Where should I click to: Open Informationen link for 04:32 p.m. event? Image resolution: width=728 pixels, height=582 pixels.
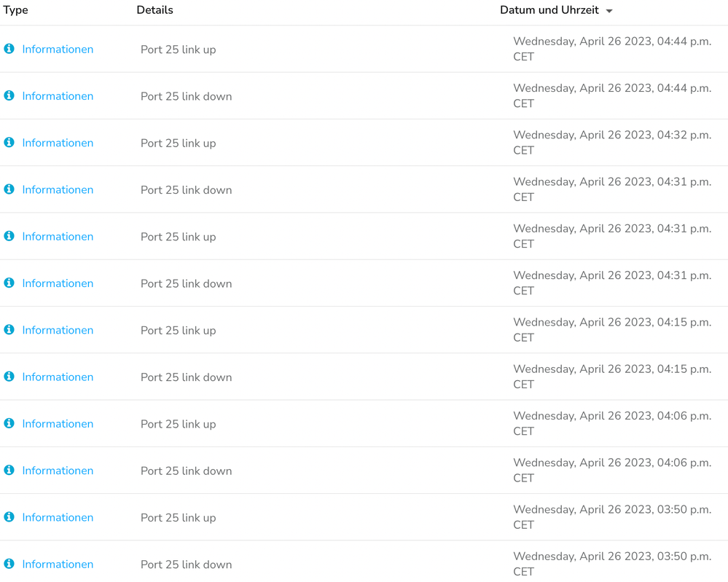click(58, 143)
